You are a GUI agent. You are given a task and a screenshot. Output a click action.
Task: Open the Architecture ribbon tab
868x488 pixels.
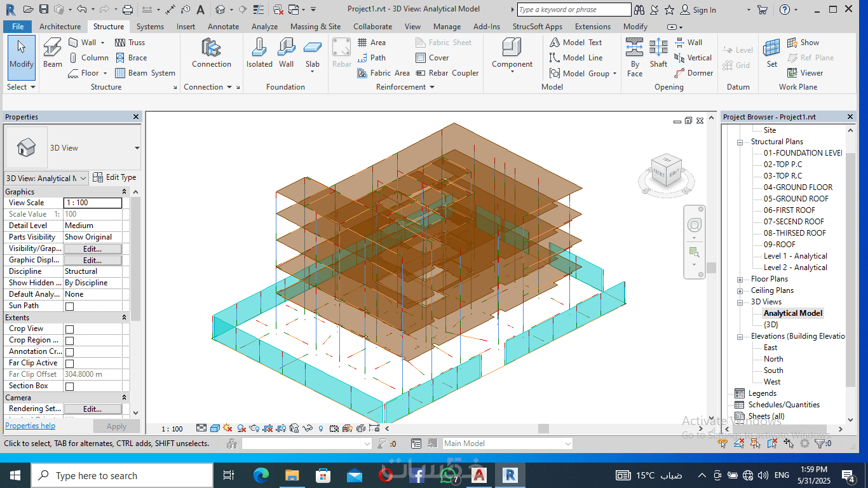click(60, 27)
